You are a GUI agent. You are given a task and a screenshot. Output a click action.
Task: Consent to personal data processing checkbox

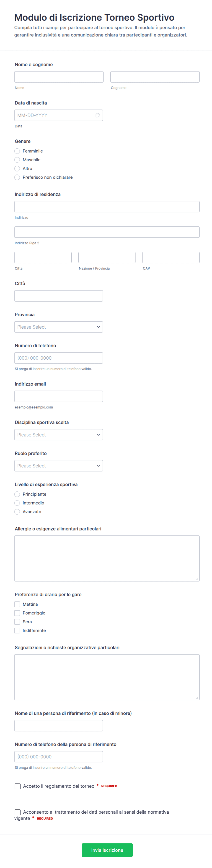tap(18, 812)
